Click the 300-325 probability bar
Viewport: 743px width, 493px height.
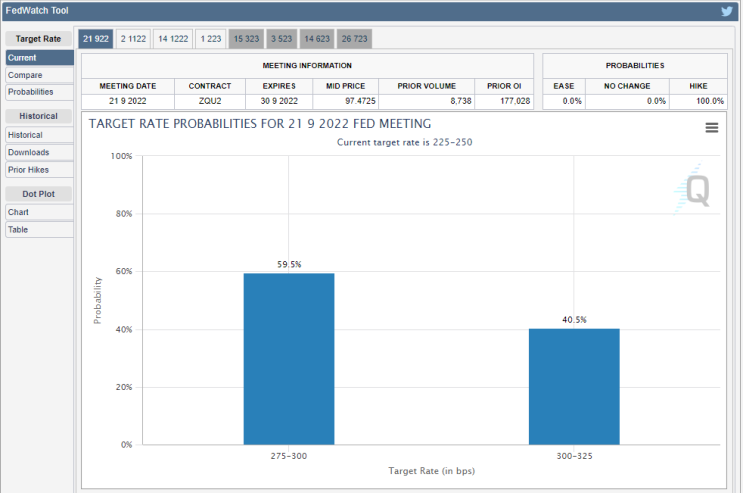point(574,386)
